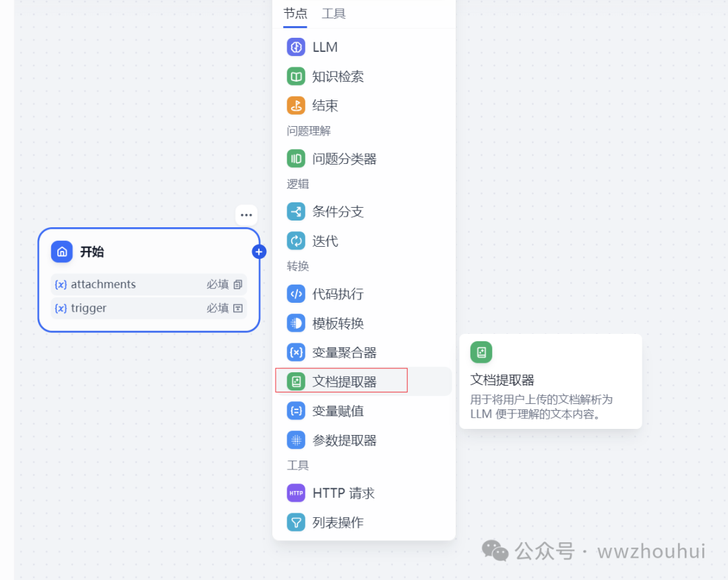Click the LLM node icon
The image size is (728, 580).
[x=296, y=47]
